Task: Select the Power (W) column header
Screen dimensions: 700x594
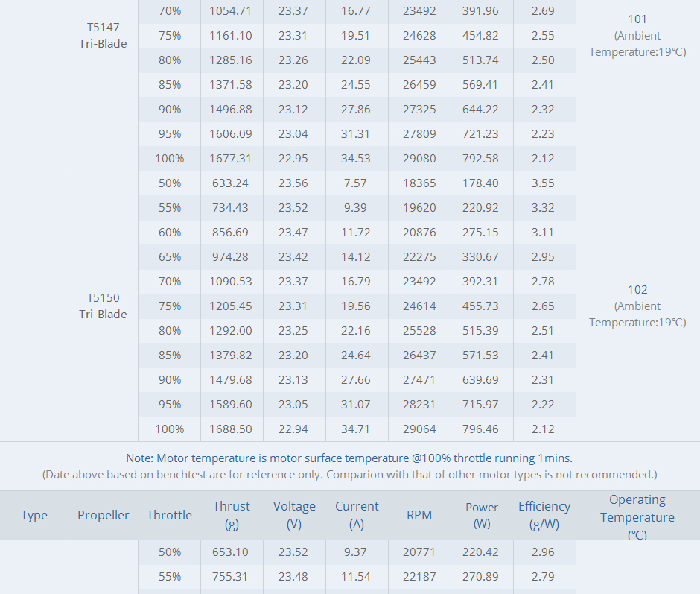Action: click(x=482, y=515)
